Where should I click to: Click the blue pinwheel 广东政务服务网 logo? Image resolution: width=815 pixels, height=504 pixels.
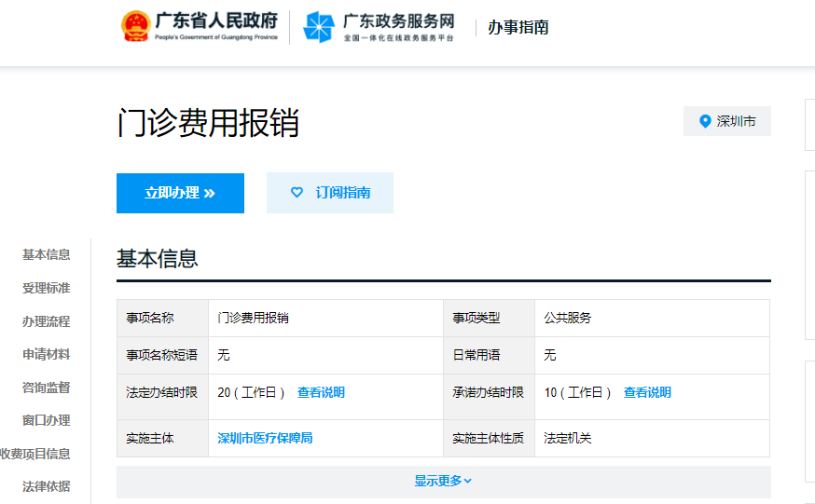[x=319, y=27]
